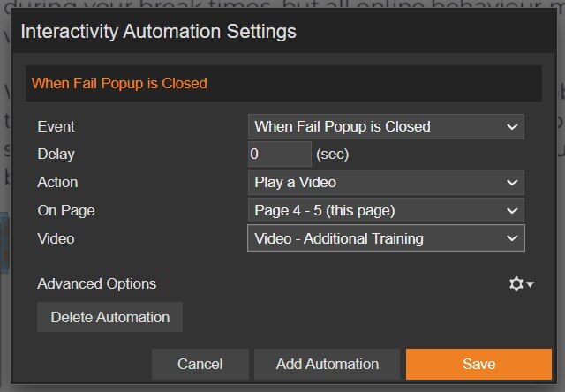Click the Advanced Options label
The width and height of the screenshot is (565, 392).
point(96,283)
